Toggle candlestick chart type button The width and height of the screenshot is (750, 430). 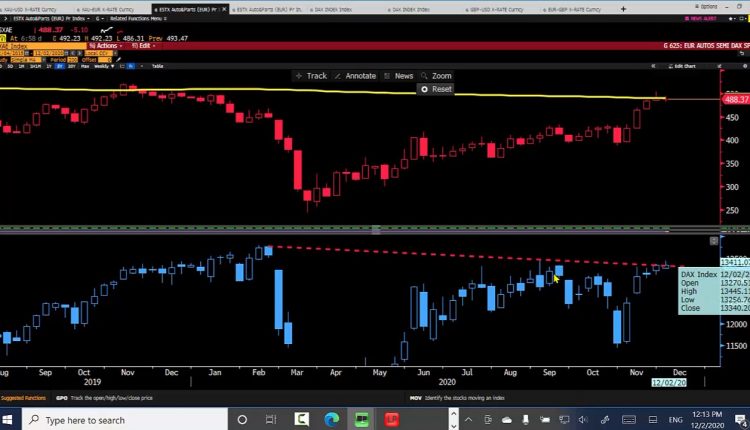[x=130, y=66]
